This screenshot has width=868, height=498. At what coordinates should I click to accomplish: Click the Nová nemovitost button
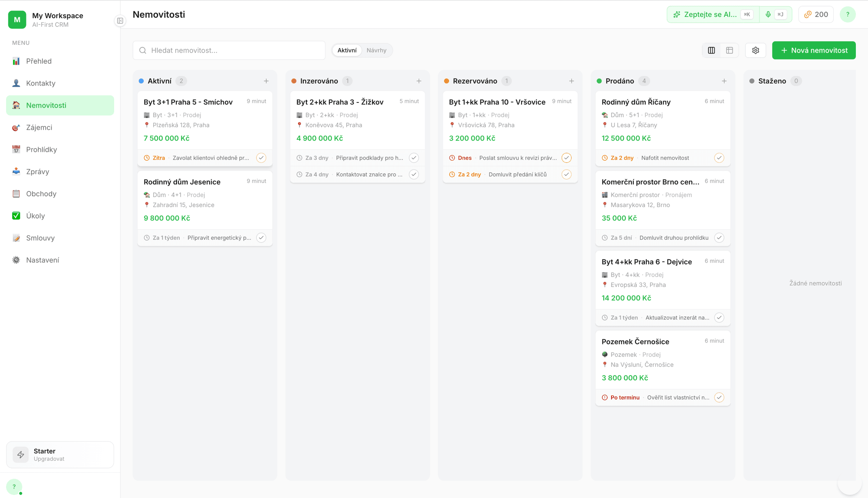coord(814,50)
